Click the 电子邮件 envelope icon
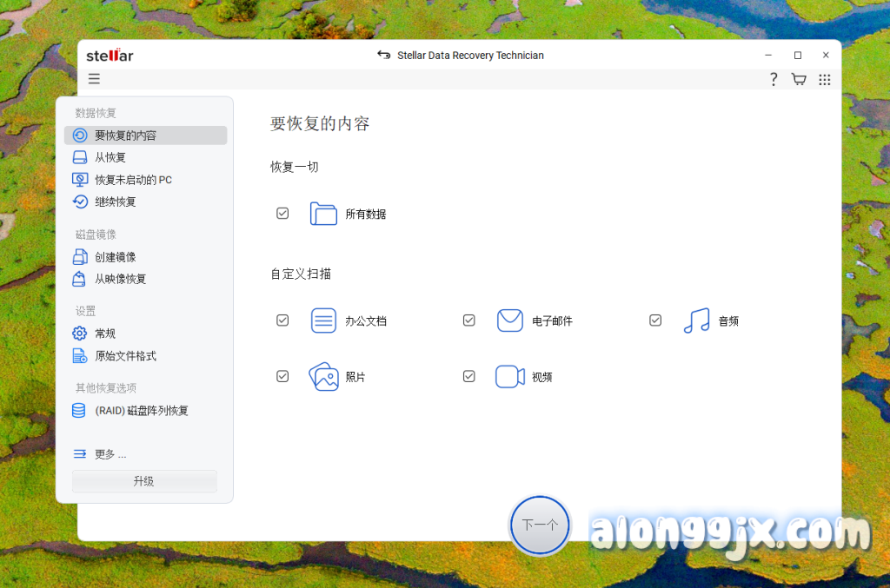The image size is (890, 588). [x=509, y=320]
